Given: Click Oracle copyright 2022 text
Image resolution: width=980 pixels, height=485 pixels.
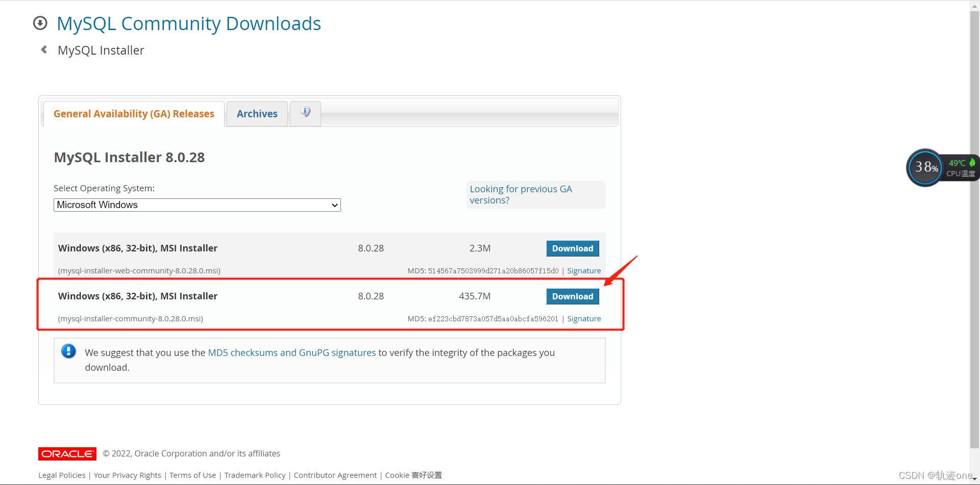Looking at the screenshot, I should click(191, 453).
